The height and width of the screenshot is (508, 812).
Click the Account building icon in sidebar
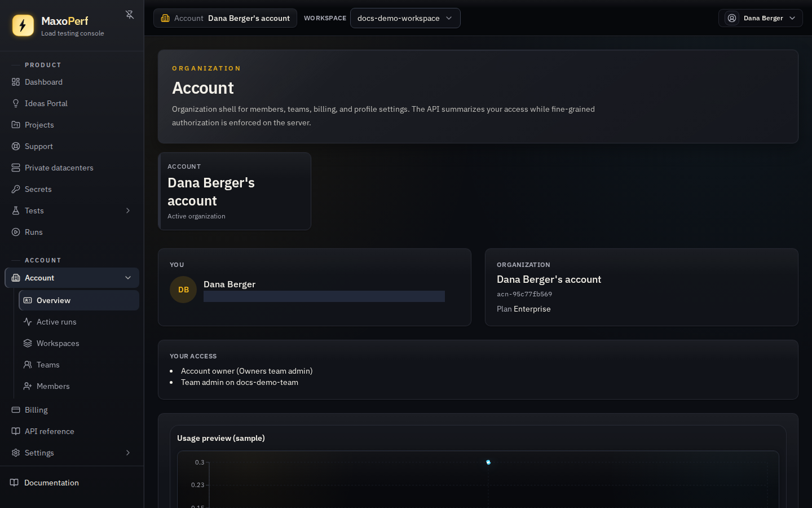pyautogui.click(x=16, y=278)
